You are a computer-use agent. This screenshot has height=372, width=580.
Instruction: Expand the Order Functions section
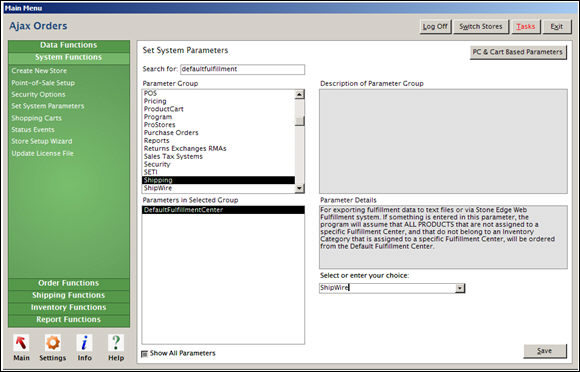(x=69, y=283)
